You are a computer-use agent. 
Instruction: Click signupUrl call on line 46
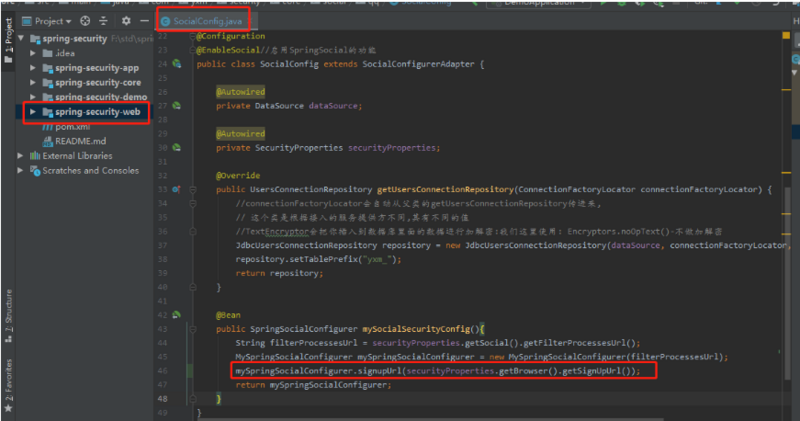[x=379, y=371]
